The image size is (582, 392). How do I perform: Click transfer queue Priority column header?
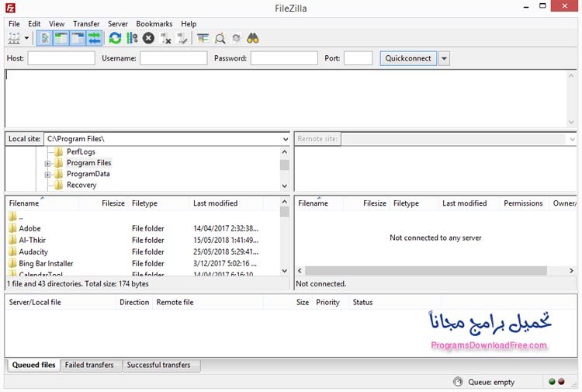(327, 302)
